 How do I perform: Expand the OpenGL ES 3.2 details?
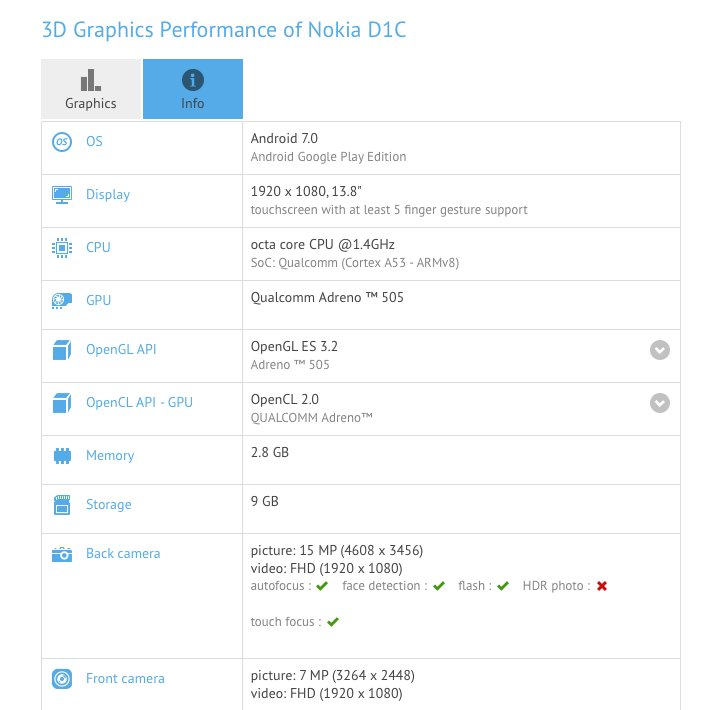(659, 350)
